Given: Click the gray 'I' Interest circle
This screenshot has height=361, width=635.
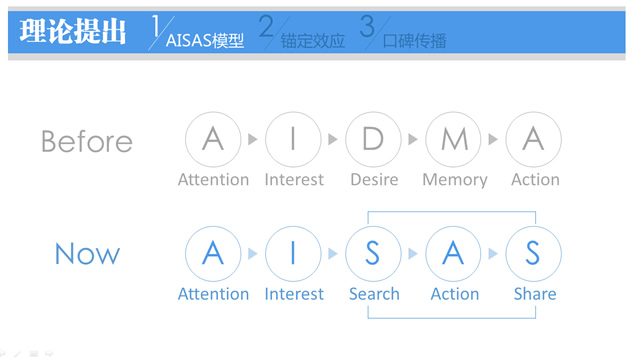Looking at the screenshot, I should click(x=293, y=139).
